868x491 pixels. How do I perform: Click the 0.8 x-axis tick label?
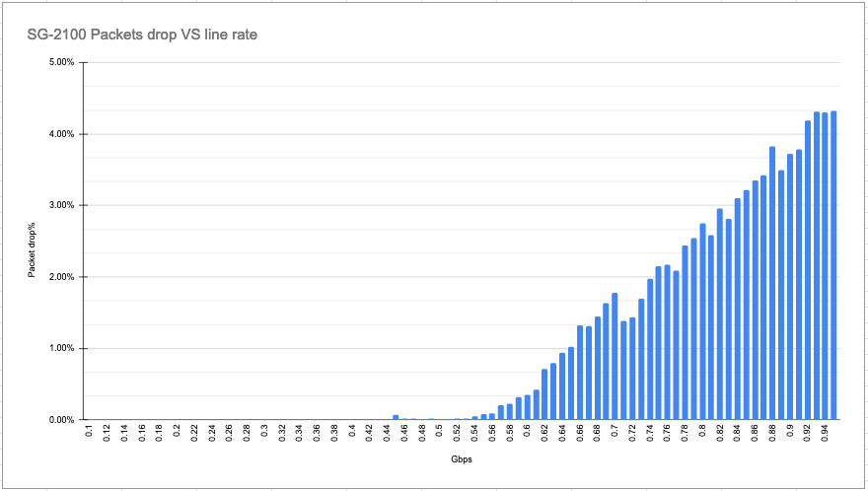pyautogui.click(x=702, y=430)
